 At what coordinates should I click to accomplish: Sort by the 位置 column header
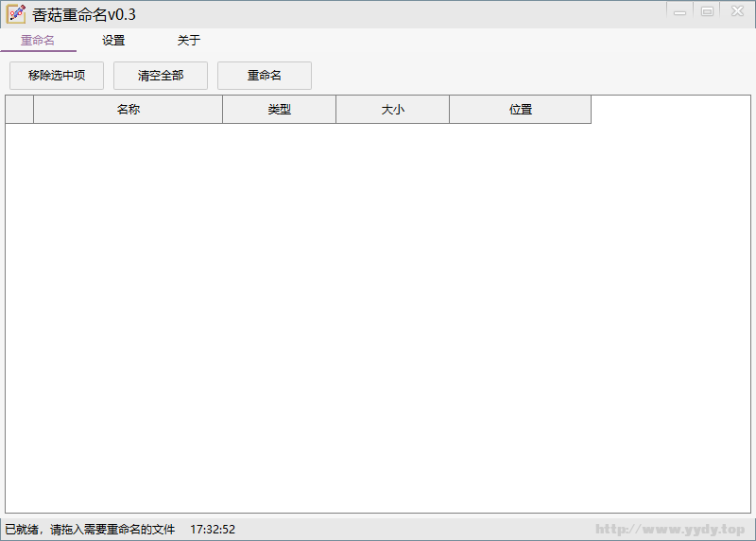tap(521, 110)
